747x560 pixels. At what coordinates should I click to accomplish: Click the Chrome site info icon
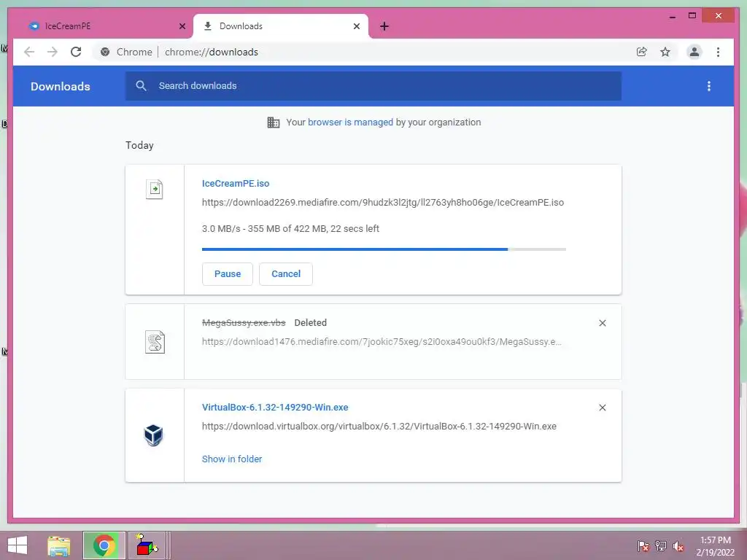tap(105, 52)
